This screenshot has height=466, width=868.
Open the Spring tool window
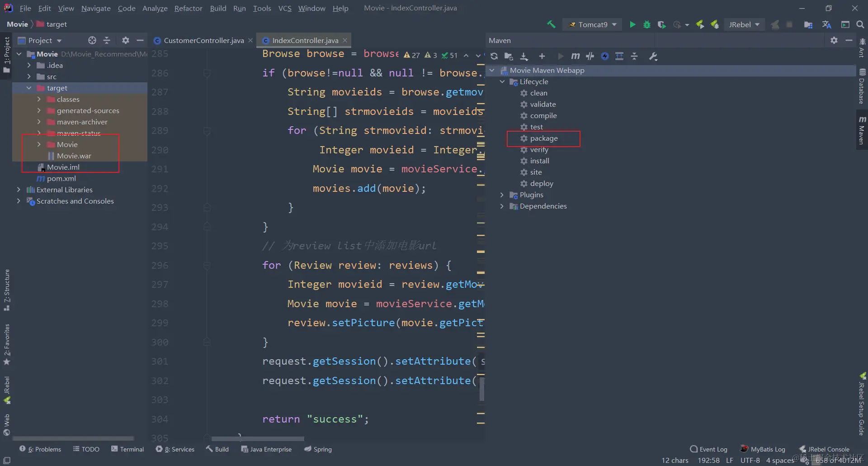tap(318, 449)
